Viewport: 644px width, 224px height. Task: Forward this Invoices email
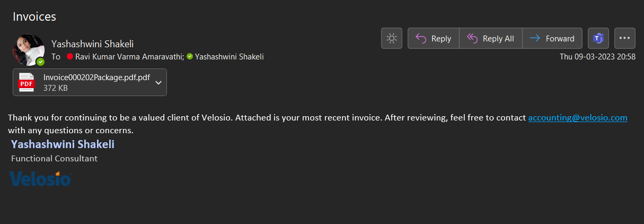coord(552,38)
